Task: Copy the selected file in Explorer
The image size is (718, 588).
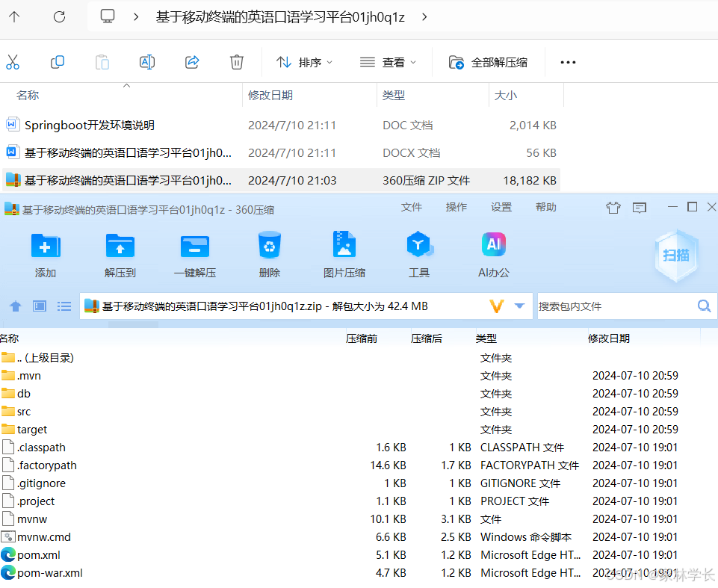Action: [x=58, y=62]
